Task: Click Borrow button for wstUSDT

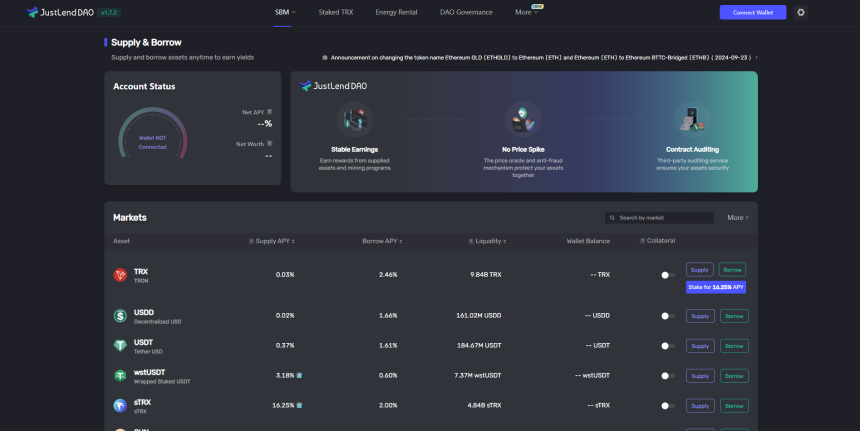Action: tap(734, 376)
